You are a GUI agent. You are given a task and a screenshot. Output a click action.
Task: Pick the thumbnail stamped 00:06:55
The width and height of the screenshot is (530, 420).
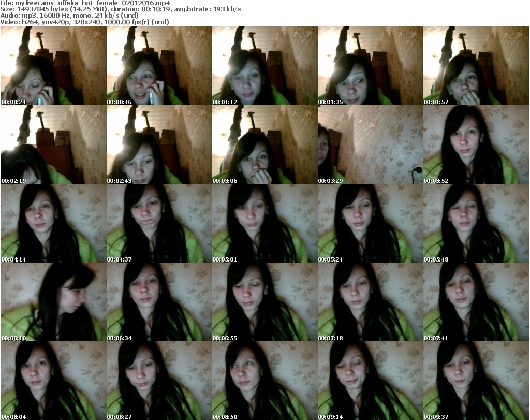(264, 302)
